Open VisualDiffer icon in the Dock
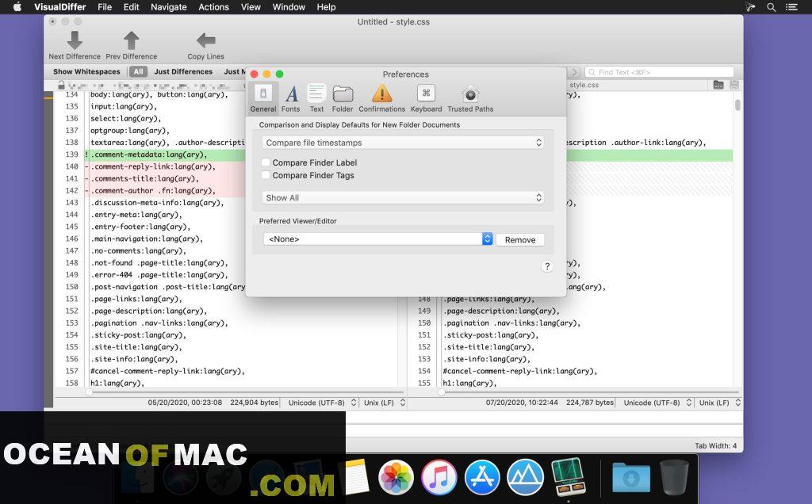 point(568,477)
